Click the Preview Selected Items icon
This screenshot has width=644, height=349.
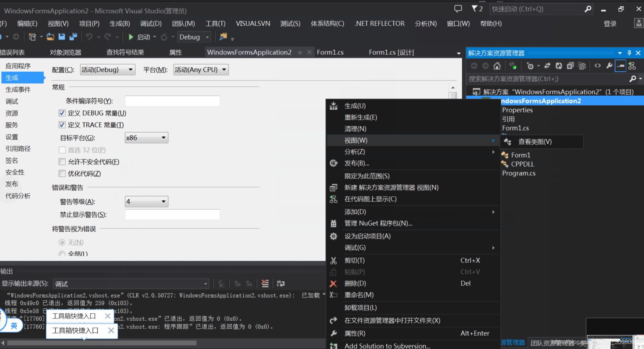point(620,66)
